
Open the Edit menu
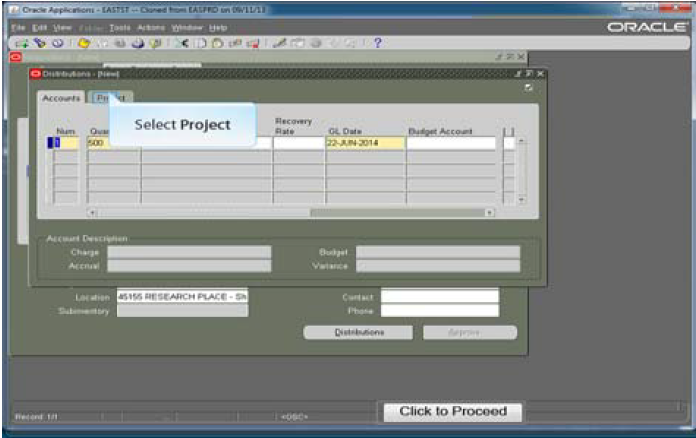coord(39,28)
